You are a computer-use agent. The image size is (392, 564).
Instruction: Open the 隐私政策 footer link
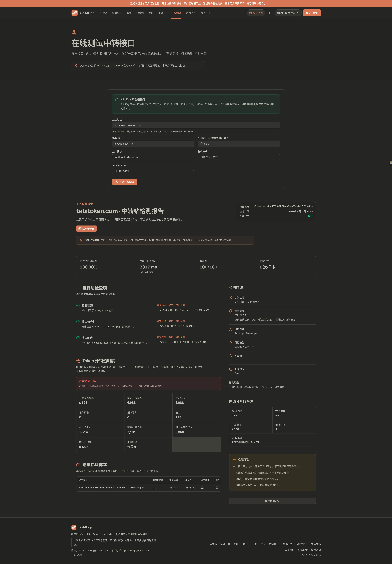pyautogui.click(x=303, y=550)
